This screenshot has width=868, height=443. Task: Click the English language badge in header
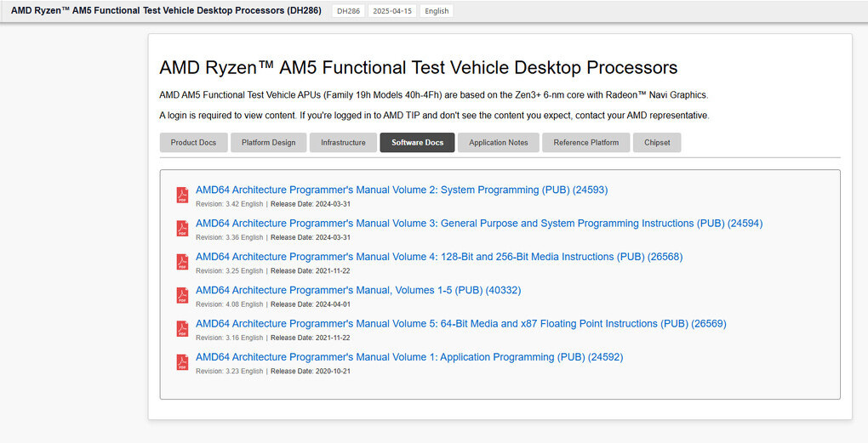point(437,11)
